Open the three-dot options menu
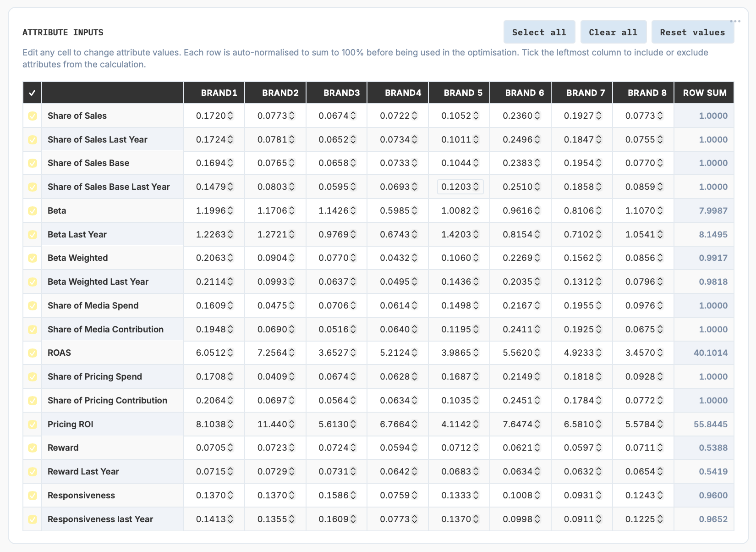Viewport: 756px width, 552px height. (735, 21)
